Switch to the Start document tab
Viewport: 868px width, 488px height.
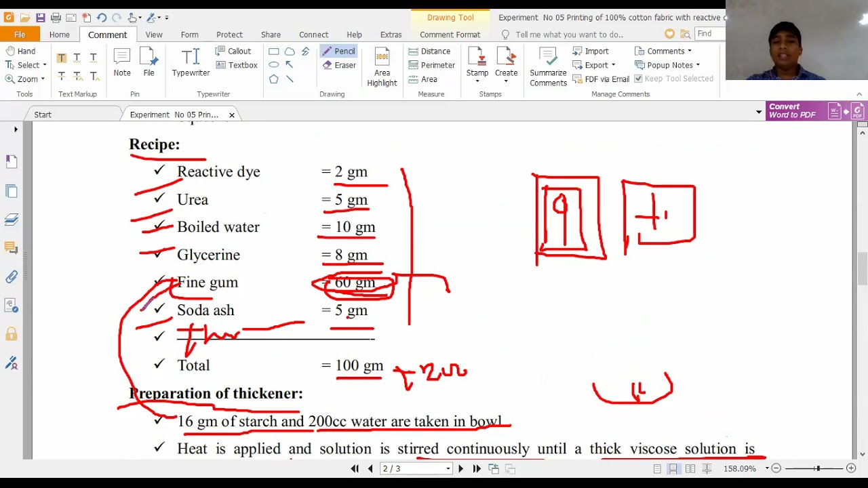click(x=43, y=115)
